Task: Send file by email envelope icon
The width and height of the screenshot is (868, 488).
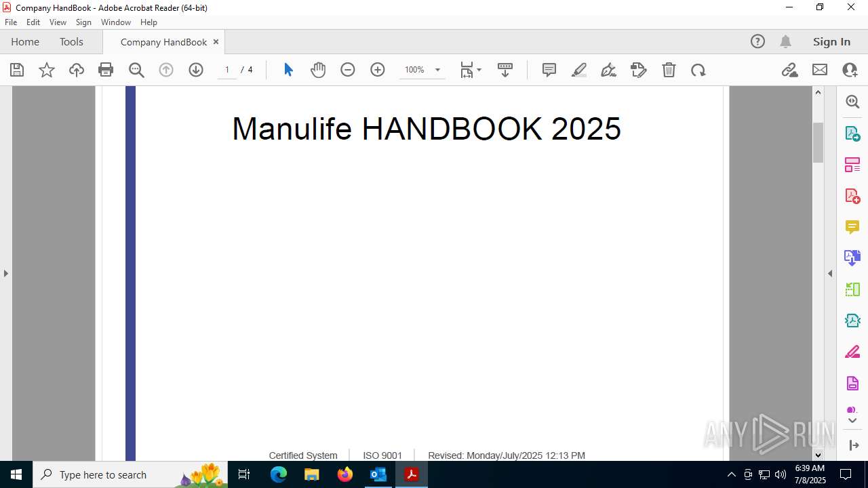Action: click(820, 70)
